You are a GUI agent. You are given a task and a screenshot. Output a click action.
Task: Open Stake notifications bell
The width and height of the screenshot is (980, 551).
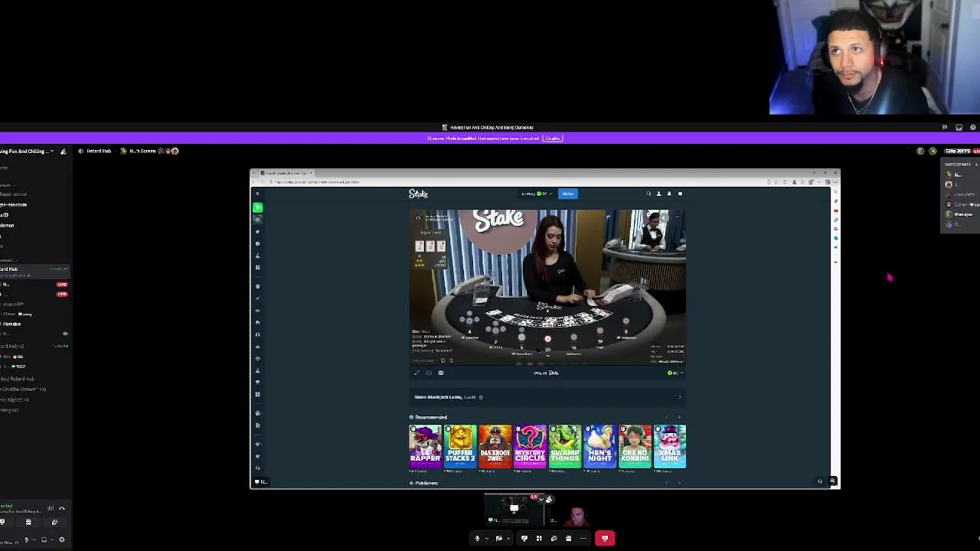click(669, 194)
